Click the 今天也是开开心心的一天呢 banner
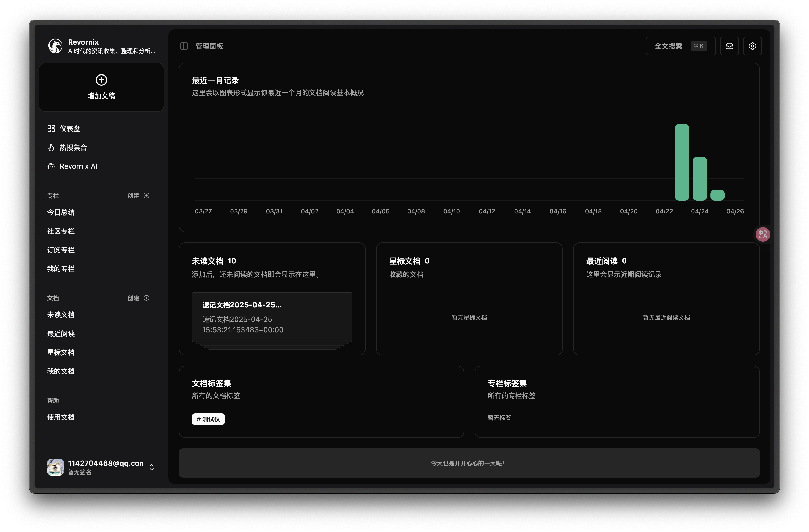Image resolution: width=809 pixels, height=532 pixels. coord(469,463)
